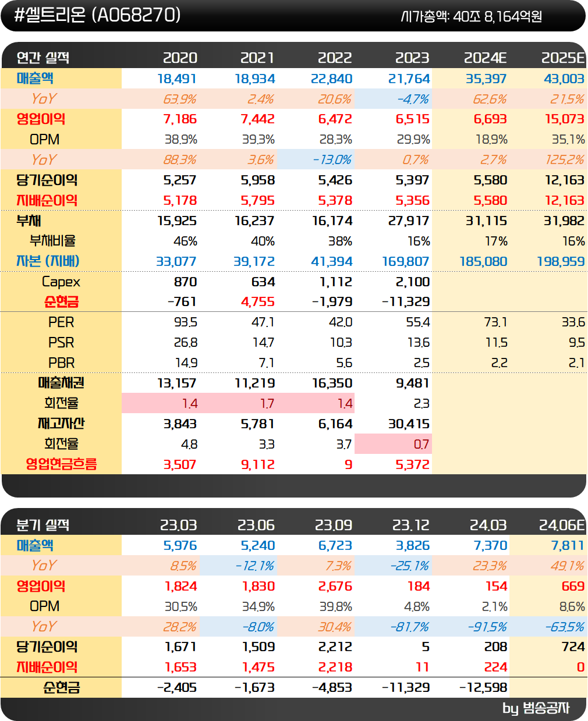Image resolution: width=588 pixels, height=721 pixels.
Task: Select quarterly revenue value 5,976
Action: tap(180, 545)
